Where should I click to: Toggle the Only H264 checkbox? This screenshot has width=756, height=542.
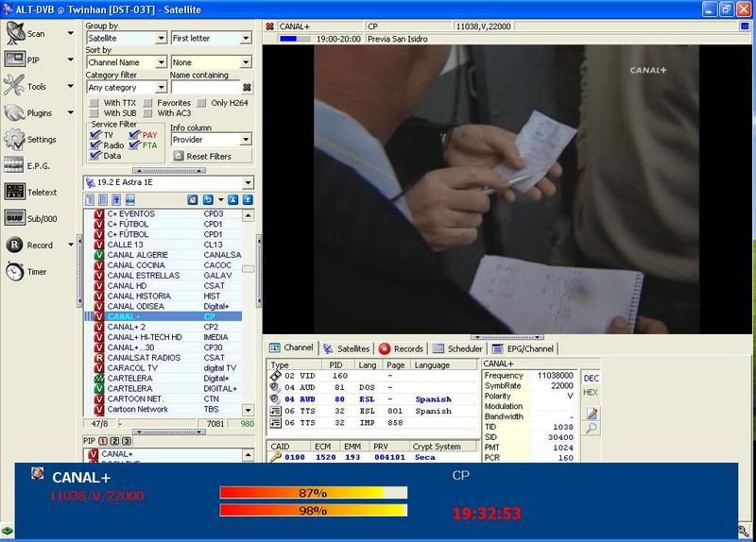tap(201, 103)
